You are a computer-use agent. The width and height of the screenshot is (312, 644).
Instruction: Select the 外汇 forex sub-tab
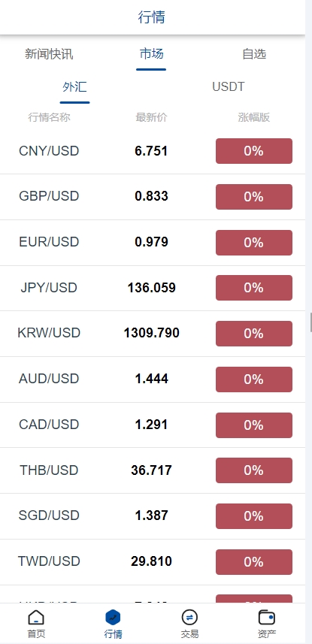(x=75, y=87)
